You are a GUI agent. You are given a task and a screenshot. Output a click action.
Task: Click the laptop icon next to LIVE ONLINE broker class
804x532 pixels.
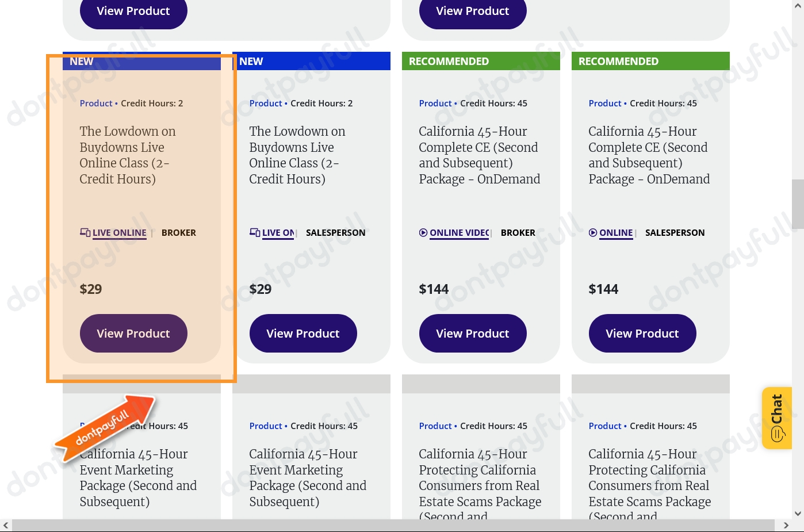pyautogui.click(x=85, y=232)
